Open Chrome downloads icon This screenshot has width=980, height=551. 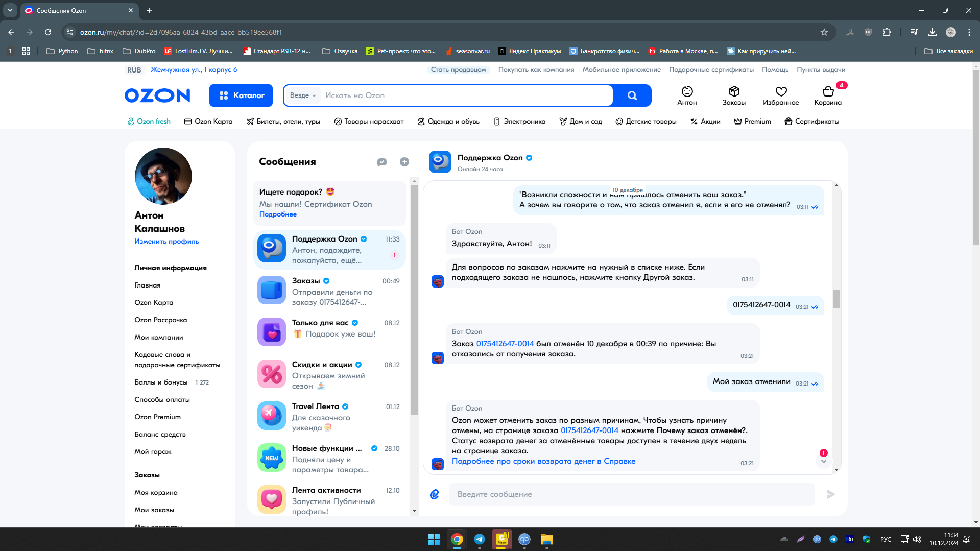coord(933,32)
